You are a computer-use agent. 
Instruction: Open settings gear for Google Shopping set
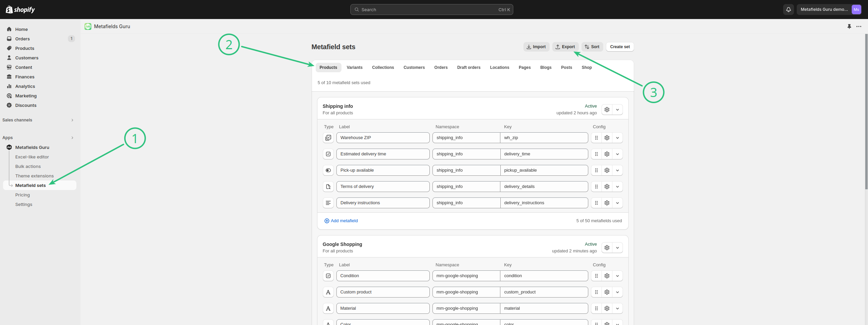[x=607, y=248]
